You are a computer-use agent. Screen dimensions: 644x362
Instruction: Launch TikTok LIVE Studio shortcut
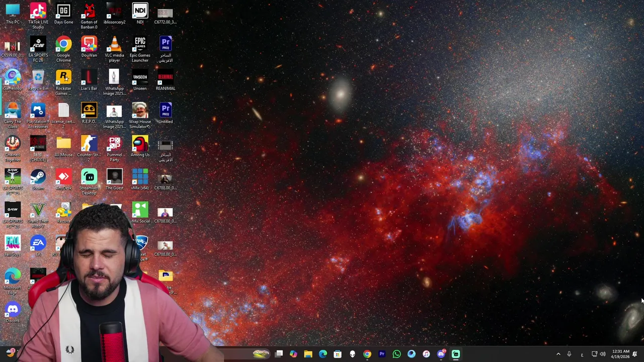coord(38,16)
